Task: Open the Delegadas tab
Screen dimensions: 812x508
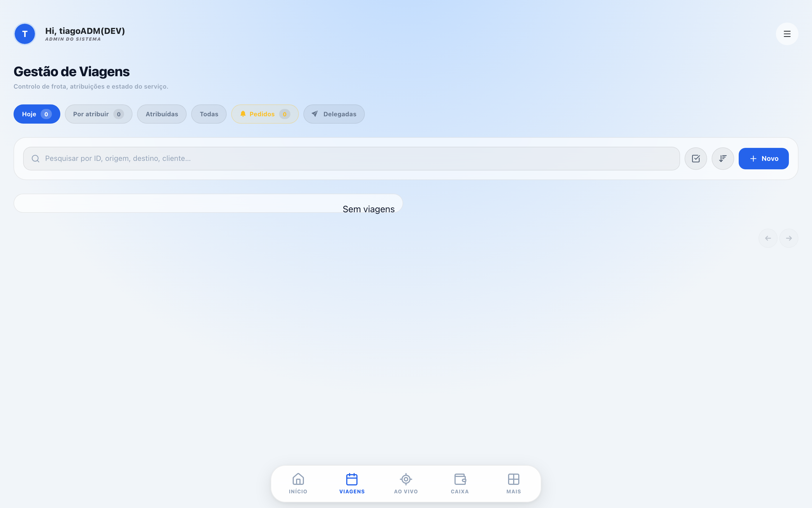Action: click(x=334, y=114)
